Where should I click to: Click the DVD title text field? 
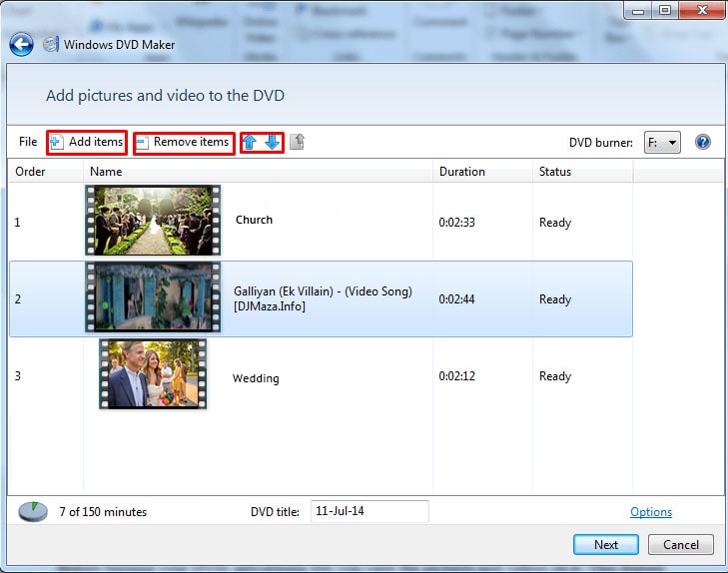tap(369, 511)
